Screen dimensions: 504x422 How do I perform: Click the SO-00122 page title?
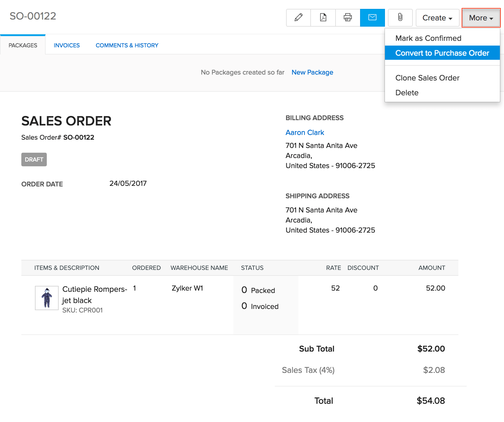[33, 16]
